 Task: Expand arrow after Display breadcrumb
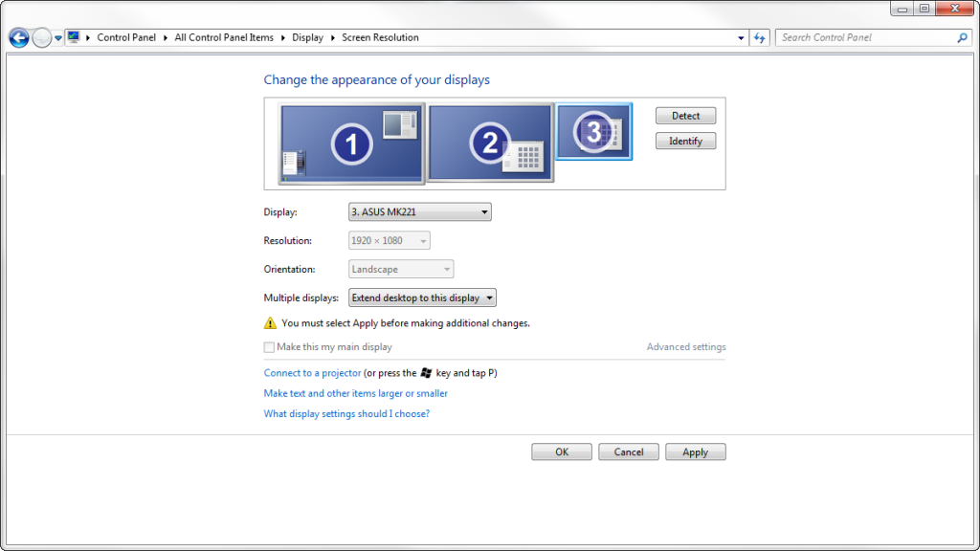click(332, 37)
